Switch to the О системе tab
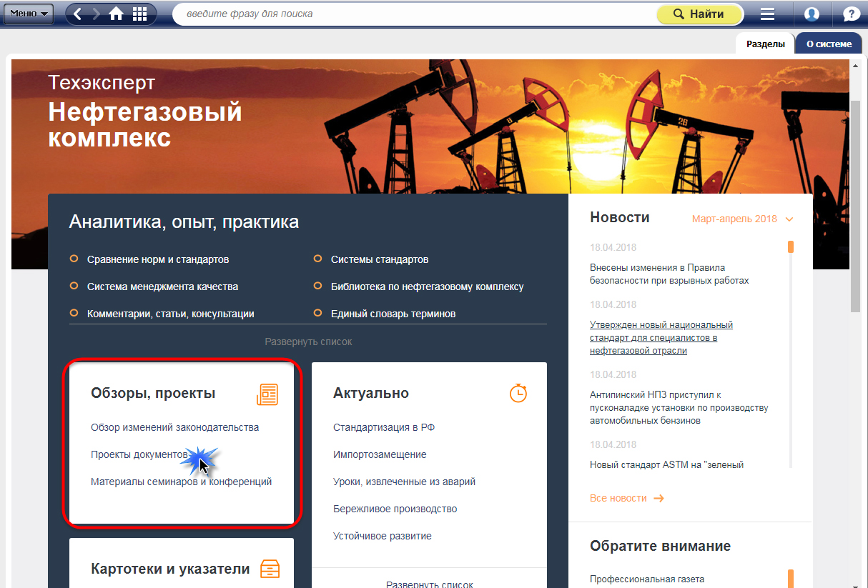The width and height of the screenshot is (868, 588). (829, 44)
